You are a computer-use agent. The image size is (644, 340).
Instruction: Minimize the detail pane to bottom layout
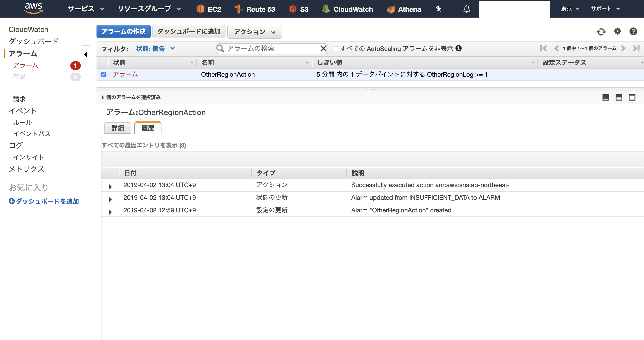[606, 97]
